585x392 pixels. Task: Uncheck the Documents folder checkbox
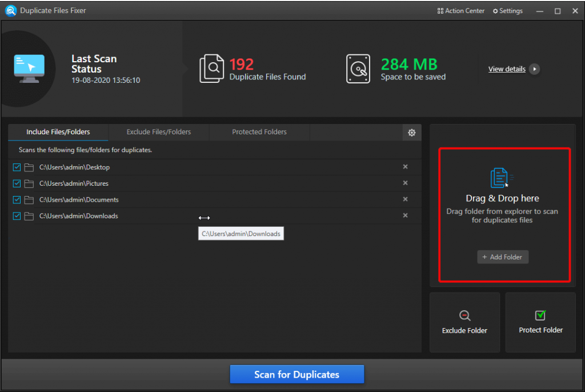(17, 200)
